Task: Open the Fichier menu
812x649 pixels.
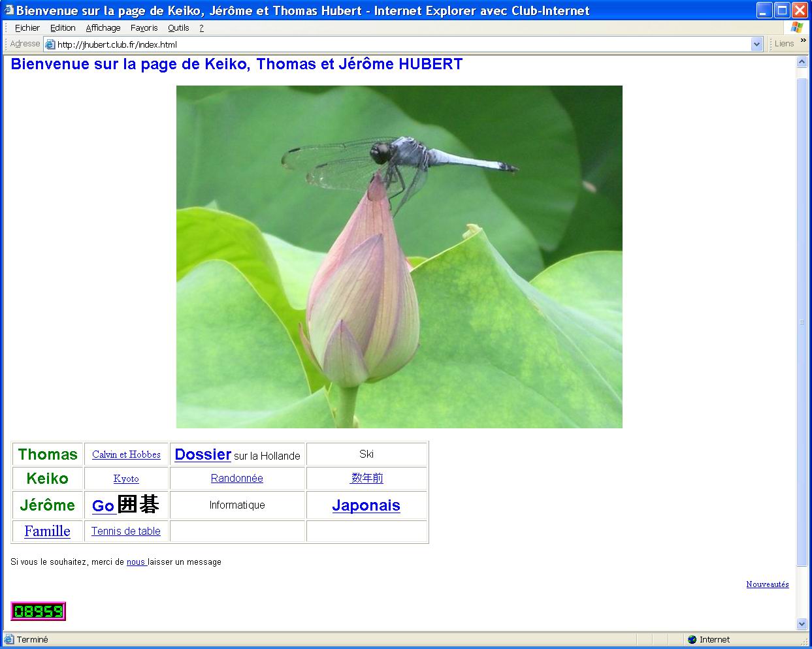Action: [x=27, y=28]
